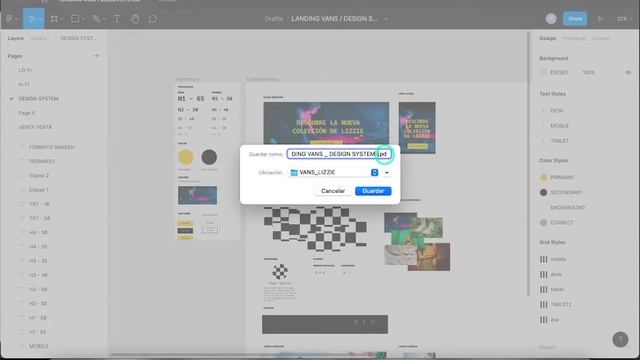Image resolution: width=640 pixels, height=360 pixels.
Task: Click the desk grid style icon
Action: [544, 274]
